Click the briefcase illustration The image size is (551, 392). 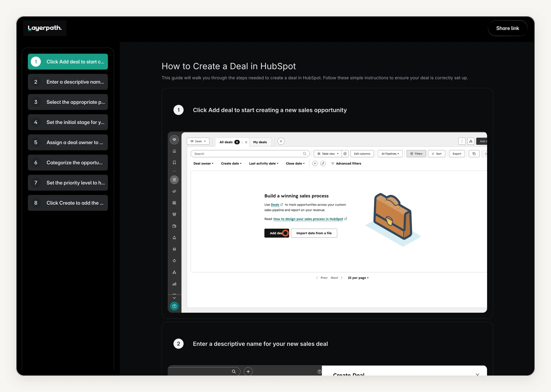point(393,219)
